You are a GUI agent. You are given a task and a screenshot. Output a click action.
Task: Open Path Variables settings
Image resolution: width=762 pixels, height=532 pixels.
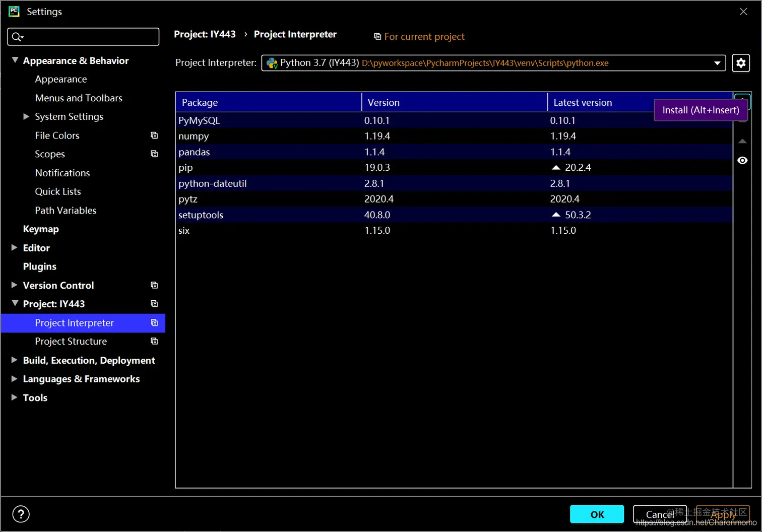click(x=66, y=210)
